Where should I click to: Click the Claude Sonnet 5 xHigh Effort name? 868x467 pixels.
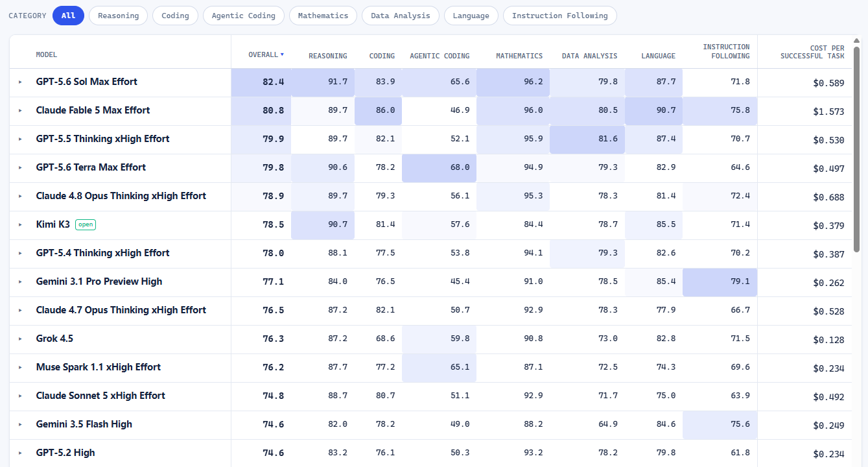click(x=100, y=396)
